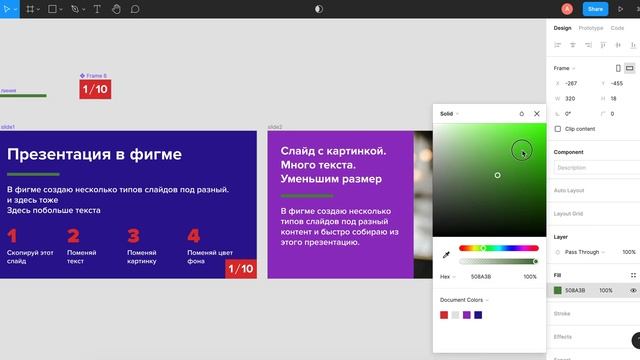This screenshot has width=640, height=360.
Task: Select the navy blue document color swatch
Action: (478, 315)
